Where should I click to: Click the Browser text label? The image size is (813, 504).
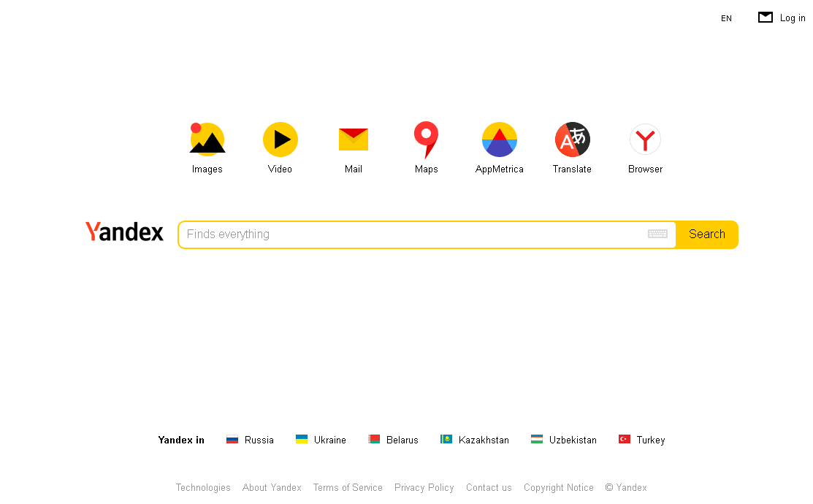coord(645,169)
